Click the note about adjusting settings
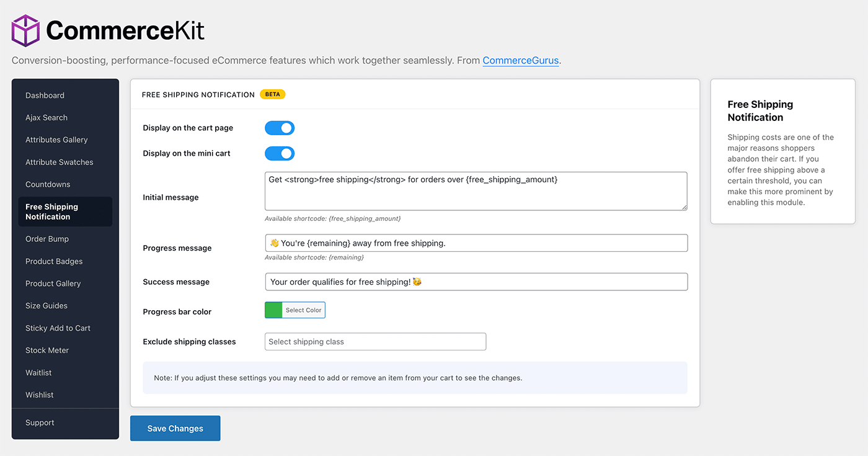This screenshot has height=456, width=868. coord(415,378)
